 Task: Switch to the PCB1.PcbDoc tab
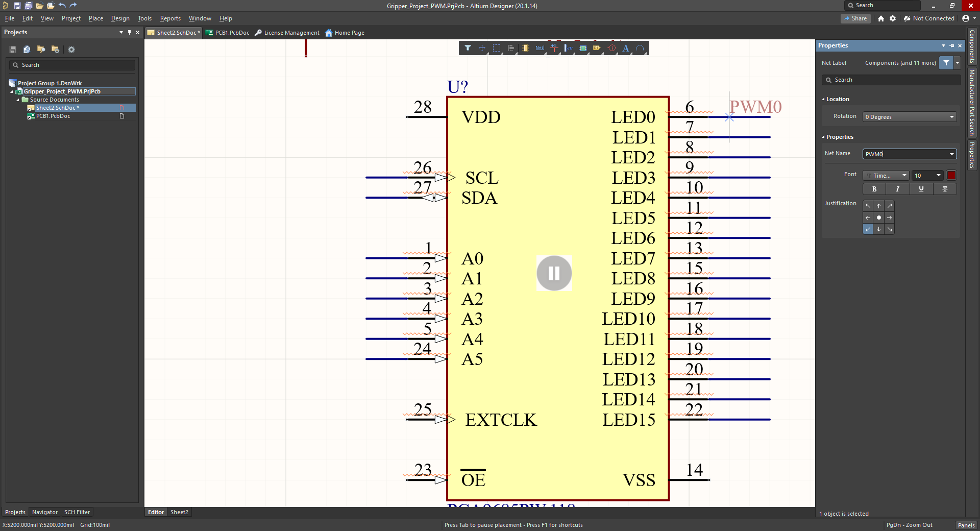pos(227,33)
